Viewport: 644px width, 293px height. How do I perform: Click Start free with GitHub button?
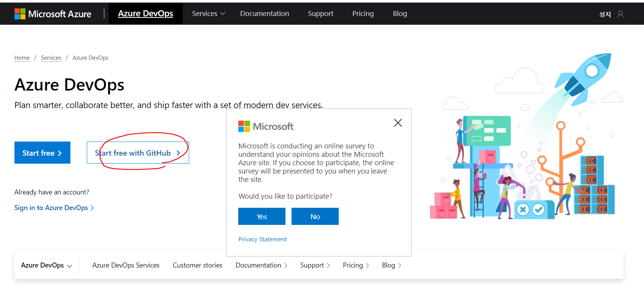pyautogui.click(x=138, y=153)
